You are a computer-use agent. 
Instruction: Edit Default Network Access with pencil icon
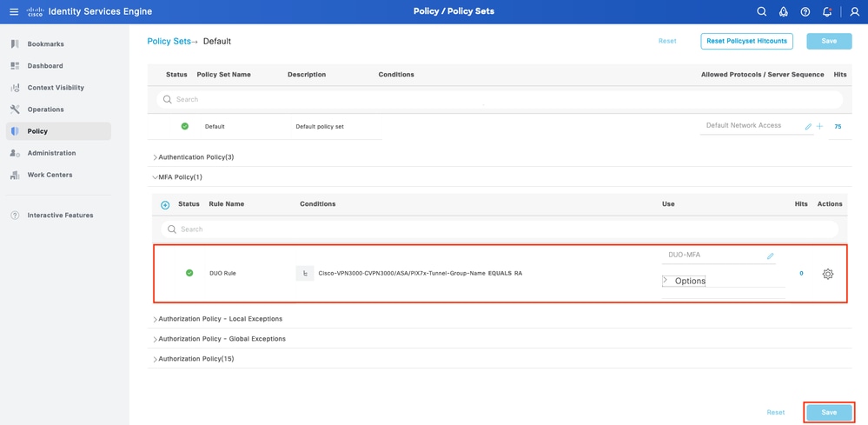click(808, 127)
